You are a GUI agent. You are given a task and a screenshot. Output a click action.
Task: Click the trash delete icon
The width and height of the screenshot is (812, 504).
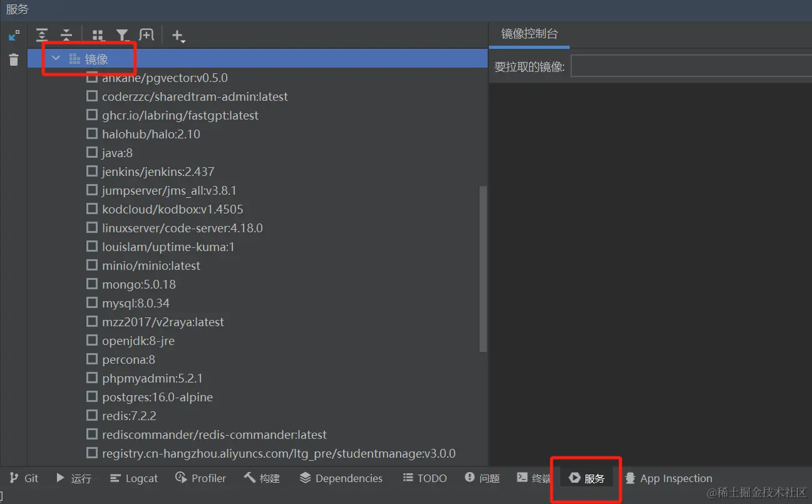click(x=14, y=60)
